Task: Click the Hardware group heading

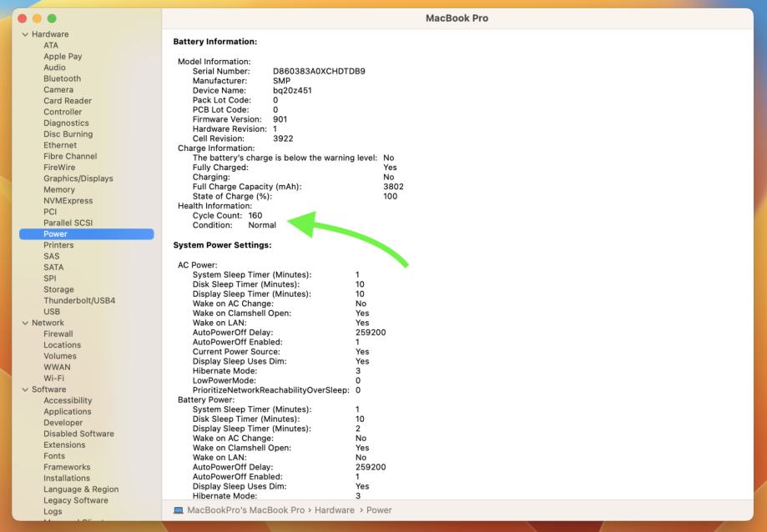Action: pyautogui.click(x=50, y=34)
